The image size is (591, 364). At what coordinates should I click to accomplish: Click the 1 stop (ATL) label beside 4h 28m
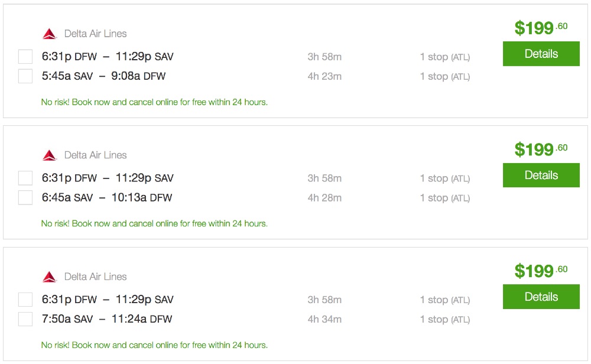click(444, 198)
